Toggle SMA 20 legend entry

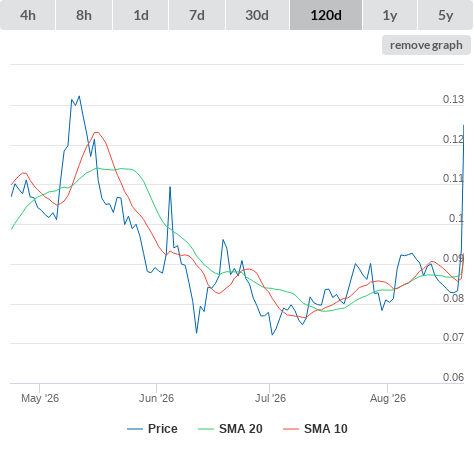pos(240,429)
